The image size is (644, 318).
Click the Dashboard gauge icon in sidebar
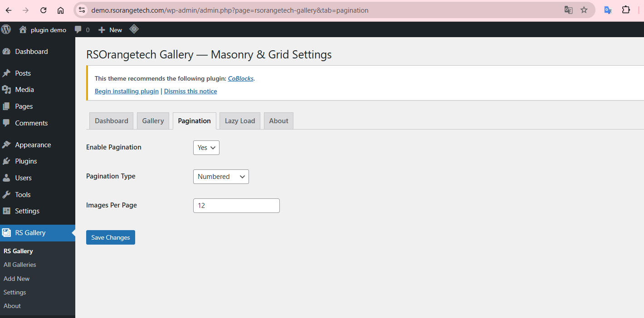pyautogui.click(x=6, y=52)
